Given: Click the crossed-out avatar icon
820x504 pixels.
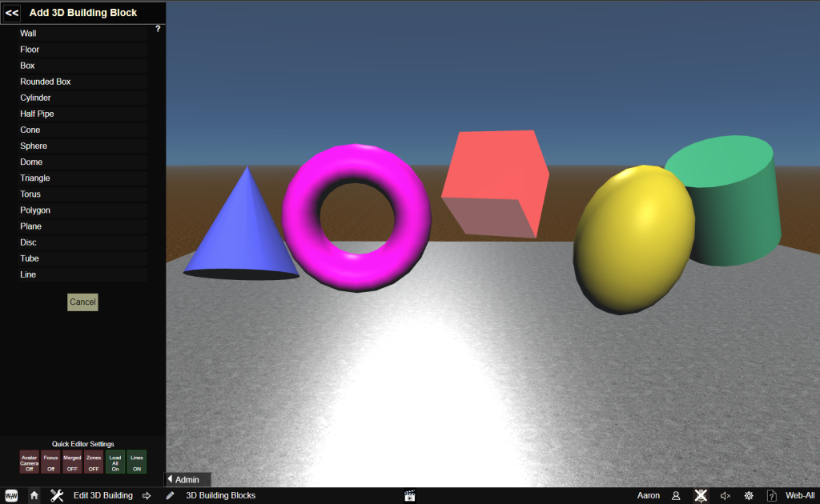Looking at the screenshot, I should 701,495.
